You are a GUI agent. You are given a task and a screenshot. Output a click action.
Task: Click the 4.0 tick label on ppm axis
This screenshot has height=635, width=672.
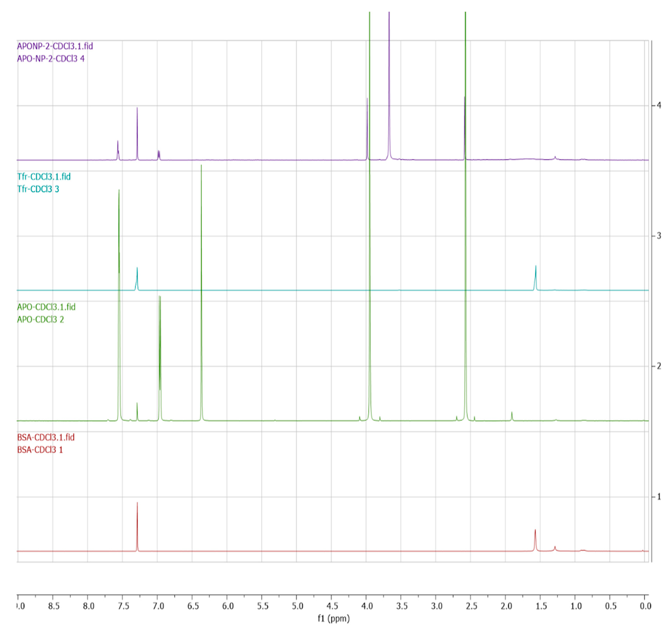pyautogui.click(x=367, y=606)
